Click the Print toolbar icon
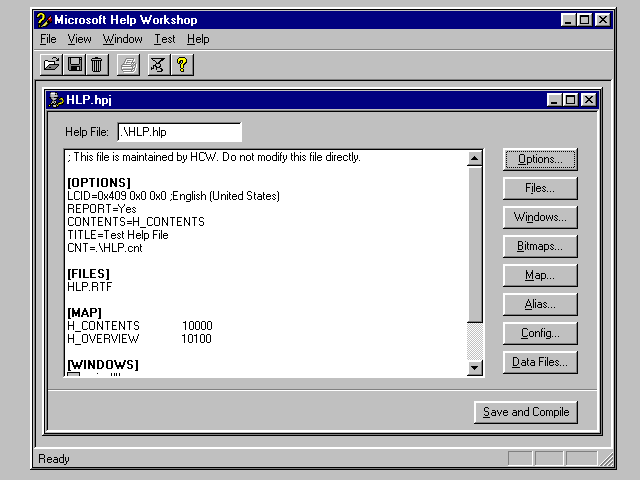The width and height of the screenshot is (640, 480). point(128,65)
